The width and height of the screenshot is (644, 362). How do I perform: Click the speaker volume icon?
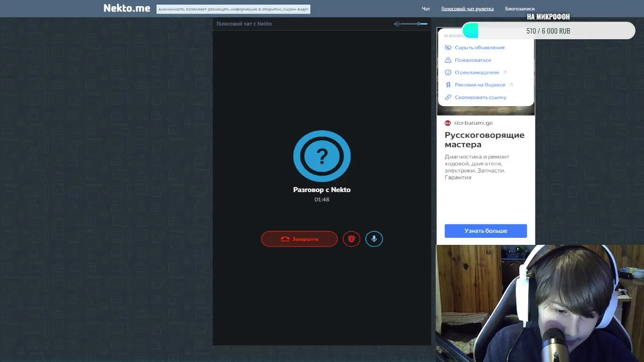coord(396,24)
